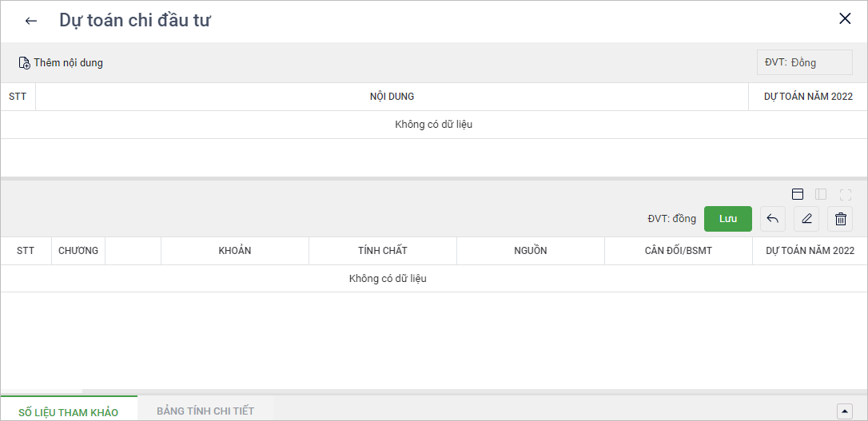Click the trash delete button
The height and width of the screenshot is (421, 868).
840,219
